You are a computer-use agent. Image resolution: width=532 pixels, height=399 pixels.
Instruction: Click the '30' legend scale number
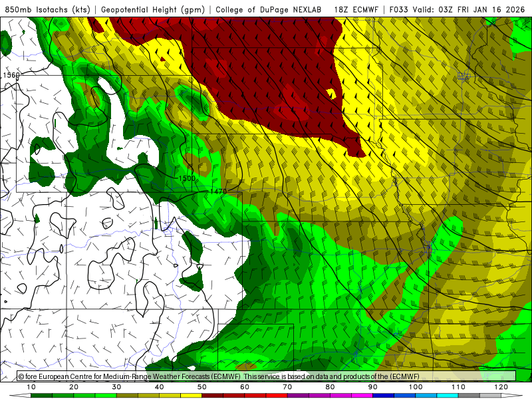[116, 387]
